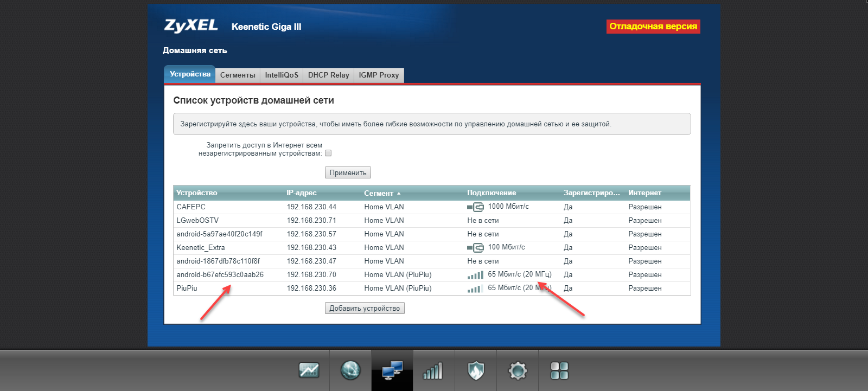Click Ethernet icon in CAFEPC row
The height and width of the screenshot is (391, 868).
click(475, 207)
